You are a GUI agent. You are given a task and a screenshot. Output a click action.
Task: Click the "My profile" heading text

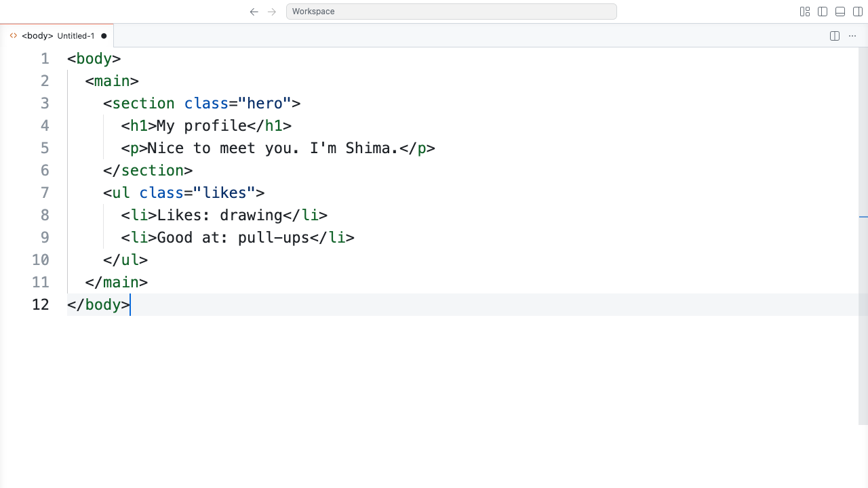pyautogui.click(x=202, y=126)
